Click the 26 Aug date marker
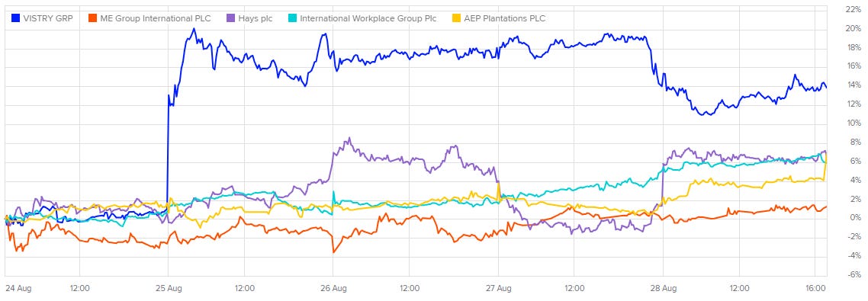This screenshot has height=301, width=868. (x=333, y=288)
